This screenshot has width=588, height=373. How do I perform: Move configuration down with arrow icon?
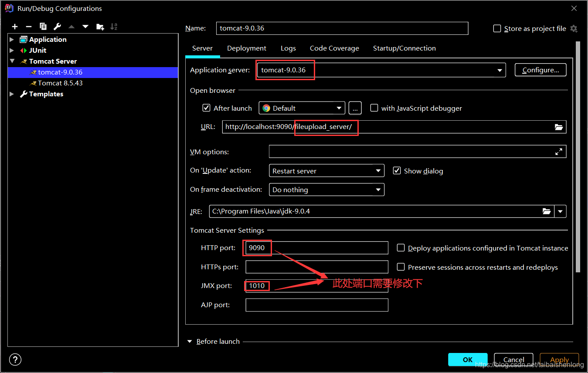pyautogui.click(x=85, y=27)
